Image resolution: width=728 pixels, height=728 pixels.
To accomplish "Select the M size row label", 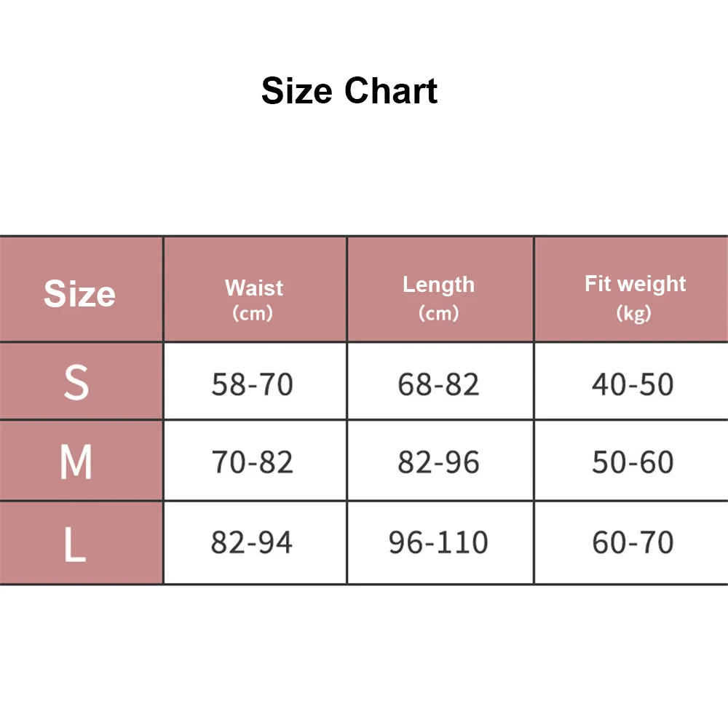I will pyautogui.click(x=76, y=462).
